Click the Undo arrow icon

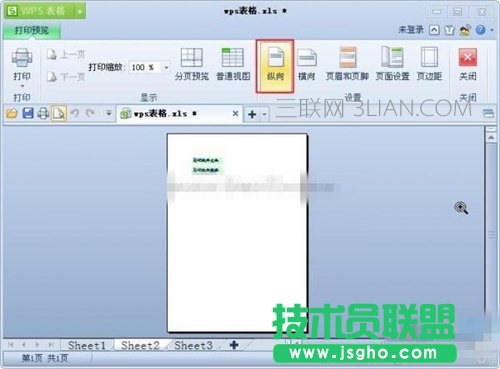75,113
